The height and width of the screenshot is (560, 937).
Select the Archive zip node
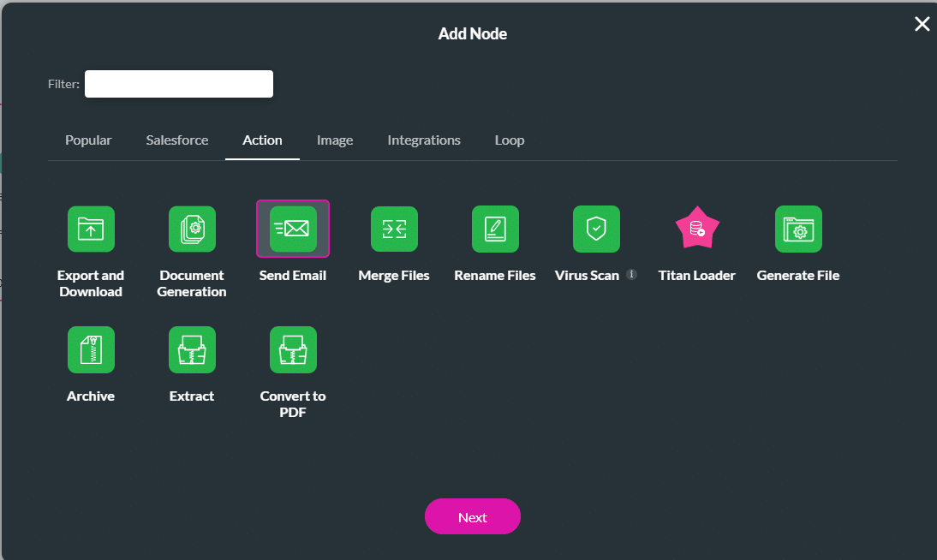point(91,349)
